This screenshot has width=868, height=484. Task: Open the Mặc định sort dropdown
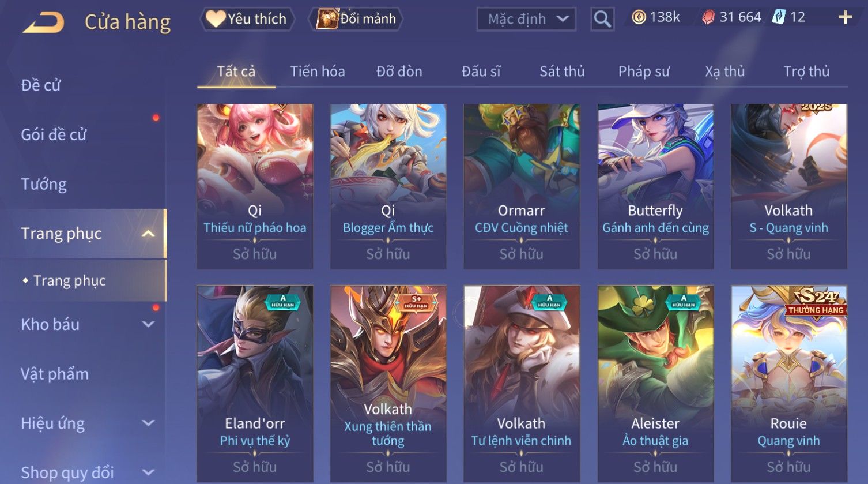point(526,19)
